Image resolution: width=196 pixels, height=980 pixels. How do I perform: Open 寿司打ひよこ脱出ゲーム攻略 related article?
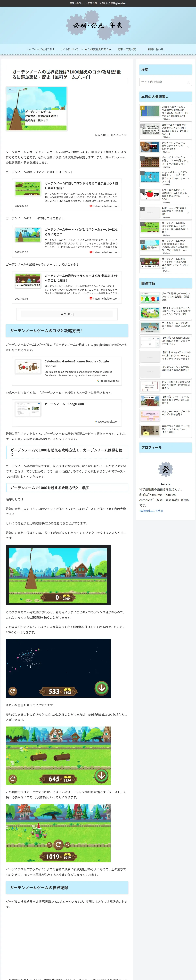tap(166, 431)
